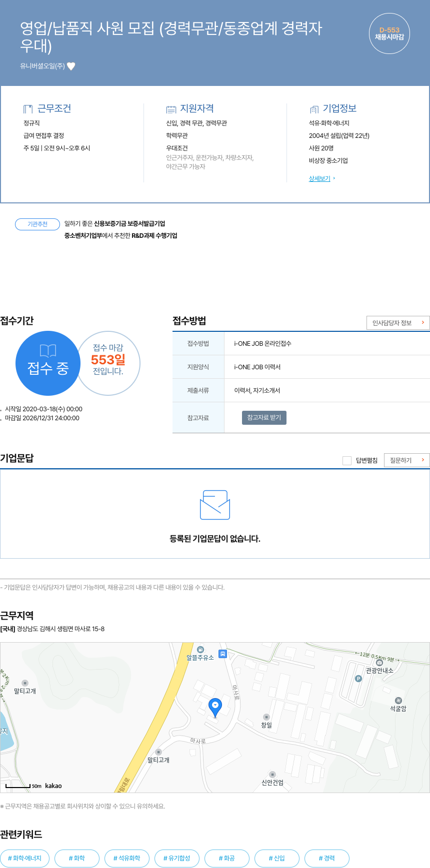
Task: Click the 급여 면접후 결정 text
Action: click(43, 135)
